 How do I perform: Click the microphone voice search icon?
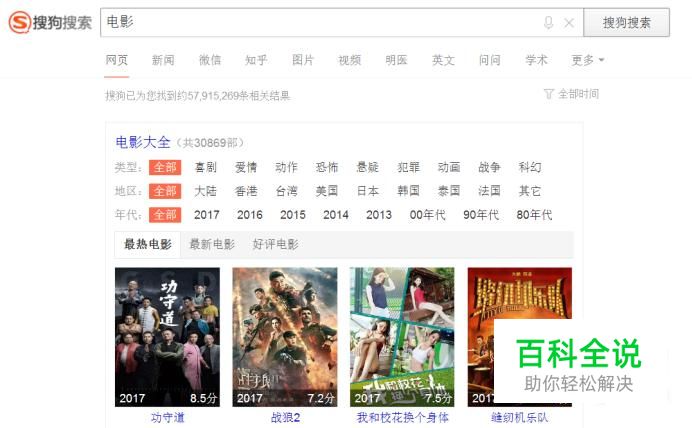coord(548,23)
